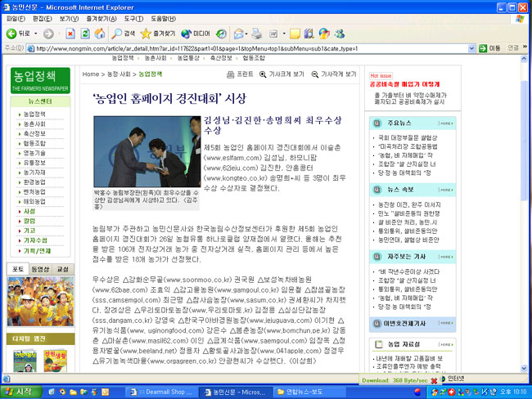Go to Home page icon

(100, 34)
